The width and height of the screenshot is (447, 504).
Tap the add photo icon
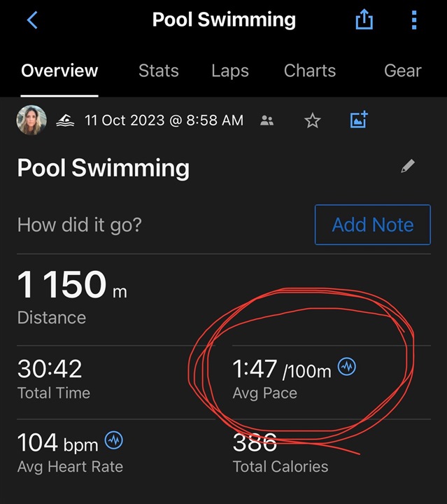pyautogui.click(x=359, y=120)
